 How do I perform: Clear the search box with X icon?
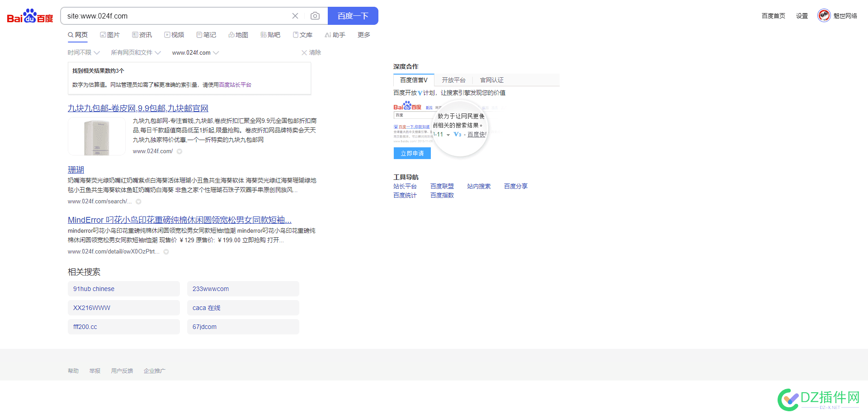295,16
